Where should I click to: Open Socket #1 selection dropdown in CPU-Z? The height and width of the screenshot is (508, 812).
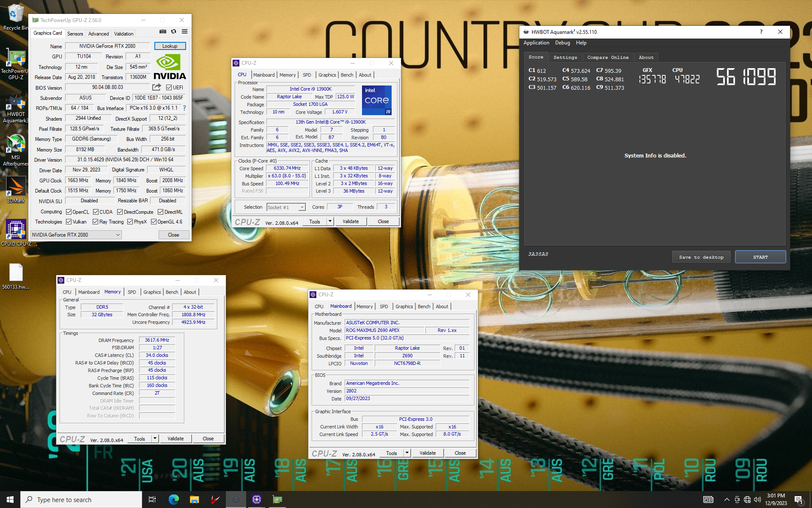(x=286, y=207)
